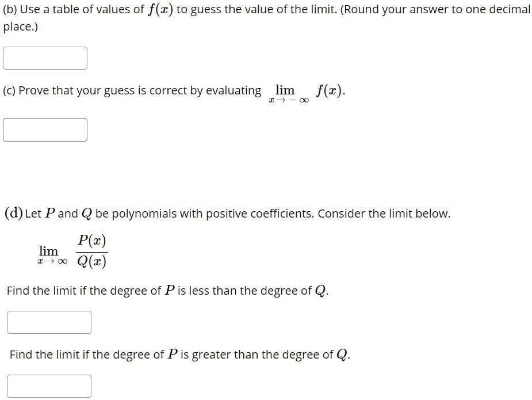
Task: Click the sentence about degree of P less than Q
Action: tap(166, 291)
